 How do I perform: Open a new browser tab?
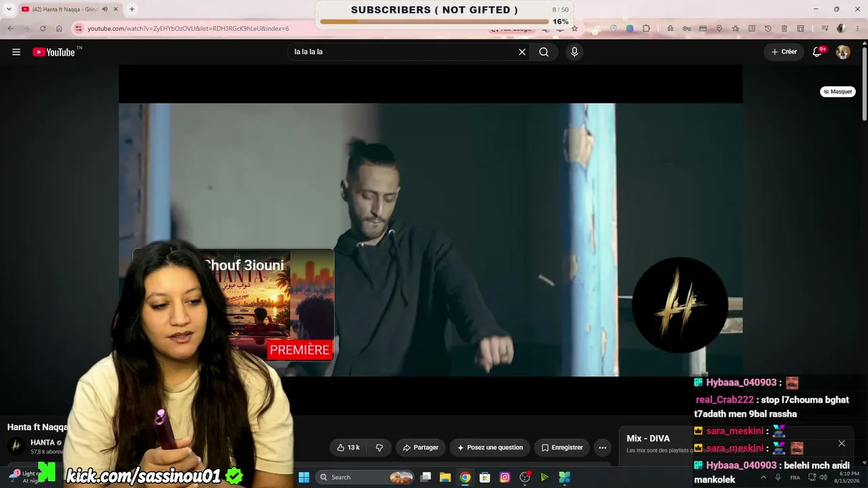132,9
